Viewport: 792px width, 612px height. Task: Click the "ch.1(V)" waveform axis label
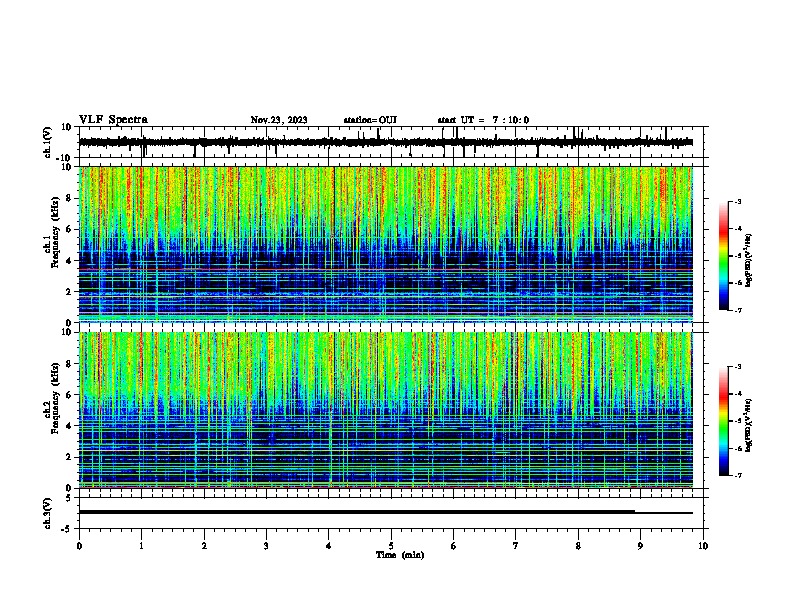(48, 142)
